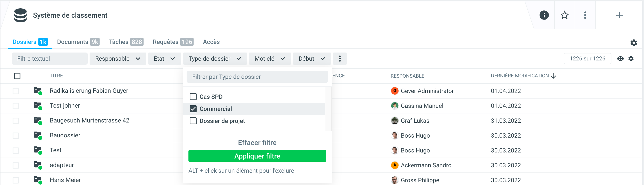The image size is (644, 185).
Task: Expand the Responsable filter dropdown
Action: (x=117, y=59)
